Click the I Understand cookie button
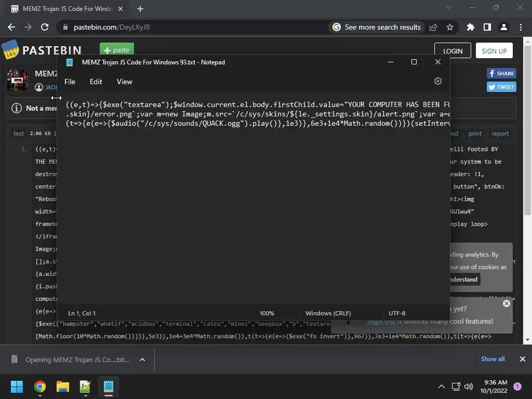The width and height of the screenshot is (532, 399). (x=464, y=280)
